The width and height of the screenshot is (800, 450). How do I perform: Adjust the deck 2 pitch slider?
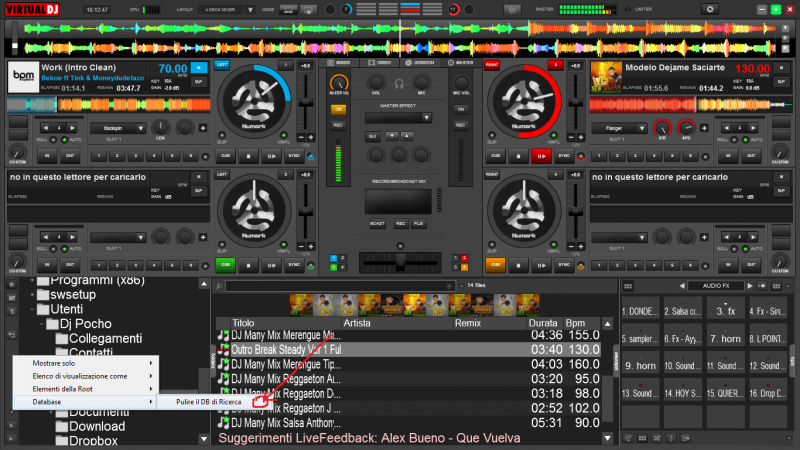pos(576,103)
